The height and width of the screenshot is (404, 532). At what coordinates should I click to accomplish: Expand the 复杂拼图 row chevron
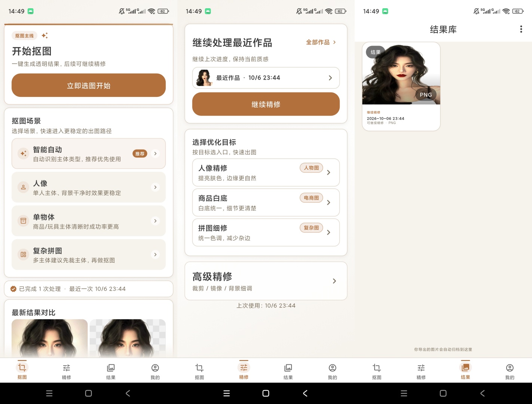tap(155, 254)
